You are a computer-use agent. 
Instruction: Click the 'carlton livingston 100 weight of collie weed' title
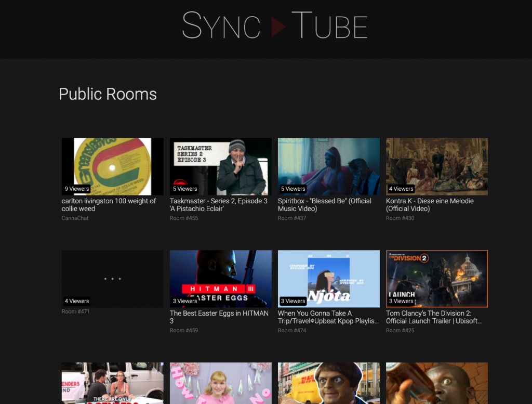[109, 205]
